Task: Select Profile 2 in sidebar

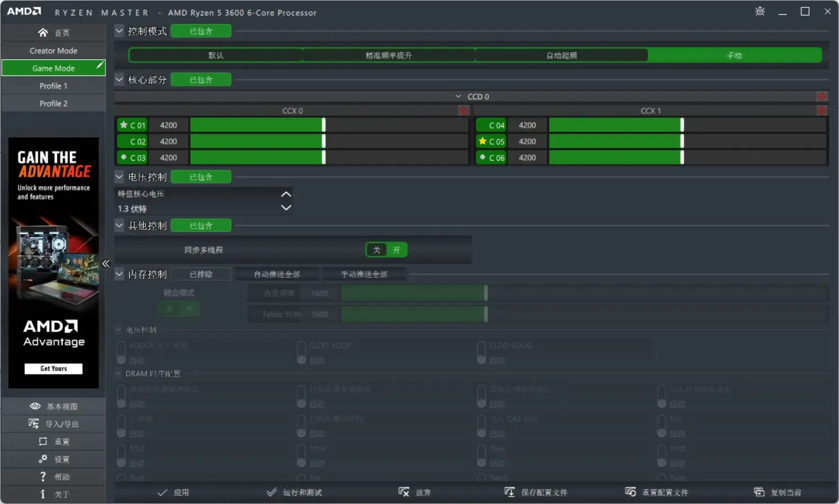Action: point(54,103)
